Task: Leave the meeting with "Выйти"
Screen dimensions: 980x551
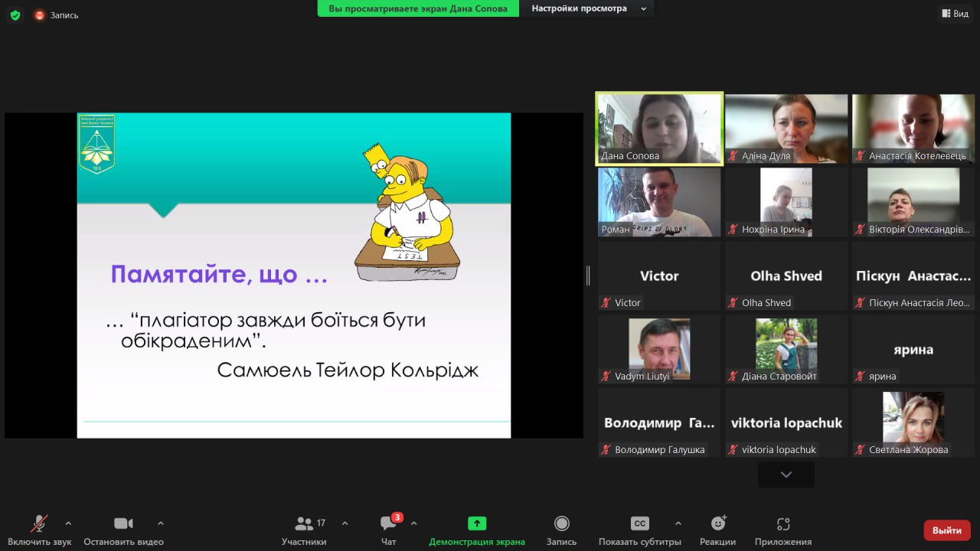Action: (x=947, y=530)
